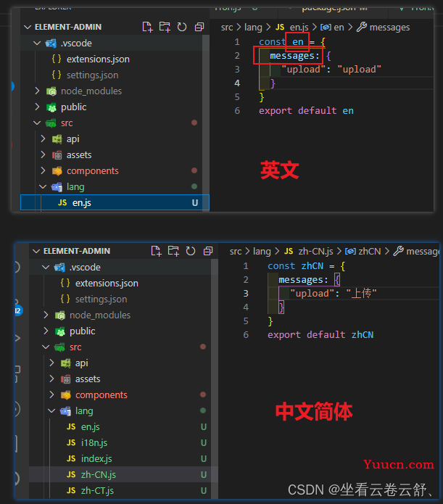This screenshot has height=504, width=443.
Task: Click New Folder icon in top explorer
Action: (x=165, y=27)
